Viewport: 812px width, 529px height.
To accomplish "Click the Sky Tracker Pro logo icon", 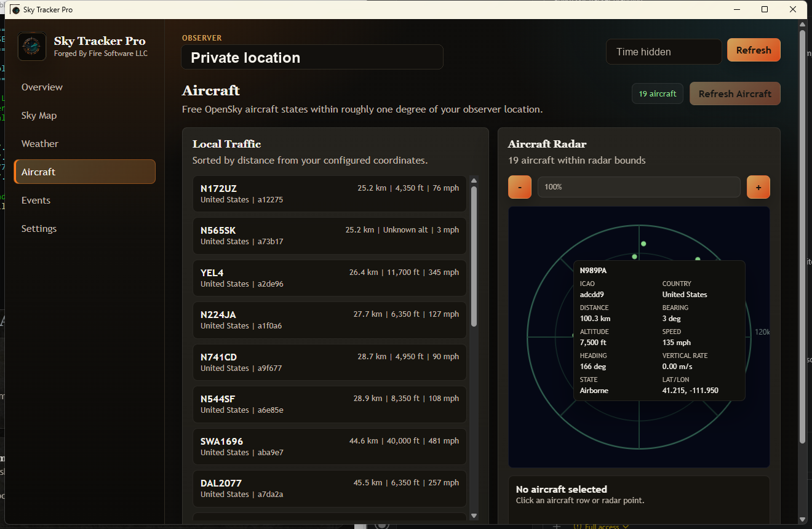I will [x=32, y=47].
